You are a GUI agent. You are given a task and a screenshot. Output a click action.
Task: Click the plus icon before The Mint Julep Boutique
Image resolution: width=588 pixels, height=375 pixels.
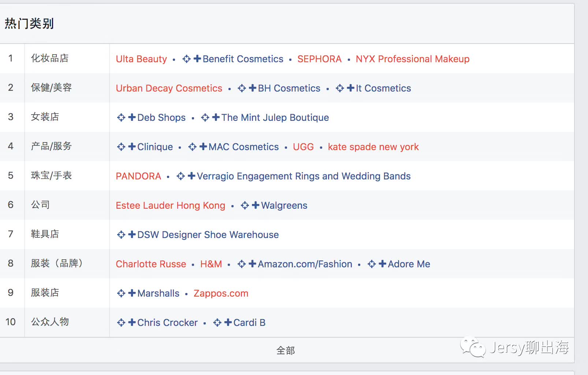(x=216, y=117)
